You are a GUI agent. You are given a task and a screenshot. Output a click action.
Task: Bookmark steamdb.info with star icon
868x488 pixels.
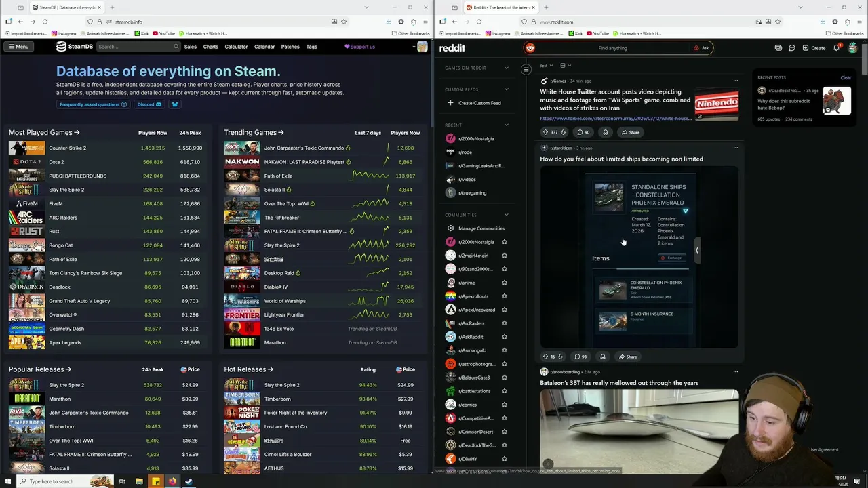click(344, 22)
